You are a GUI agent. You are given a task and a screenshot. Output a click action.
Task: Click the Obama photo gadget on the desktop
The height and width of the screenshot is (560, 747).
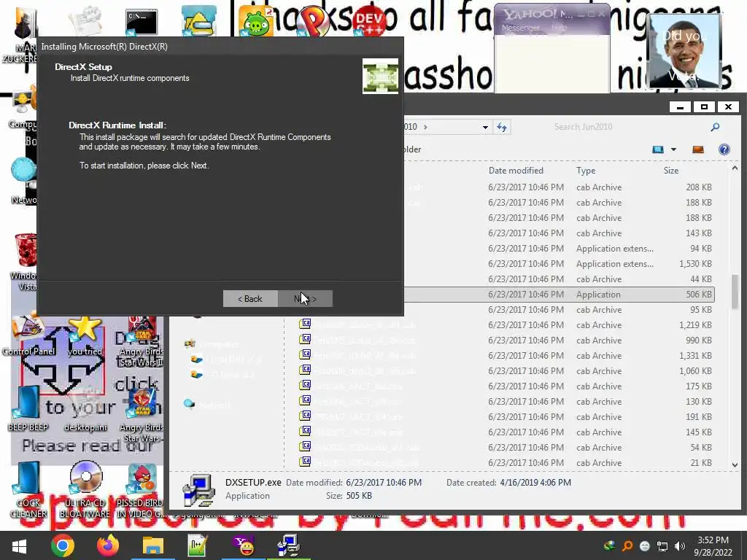[x=685, y=52]
